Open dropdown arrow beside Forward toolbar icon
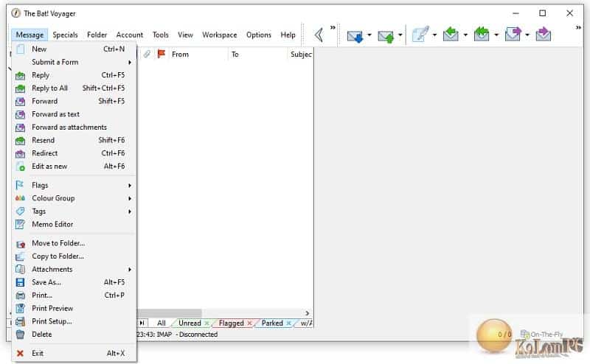The height and width of the screenshot is (364, 590). (527, 35)
